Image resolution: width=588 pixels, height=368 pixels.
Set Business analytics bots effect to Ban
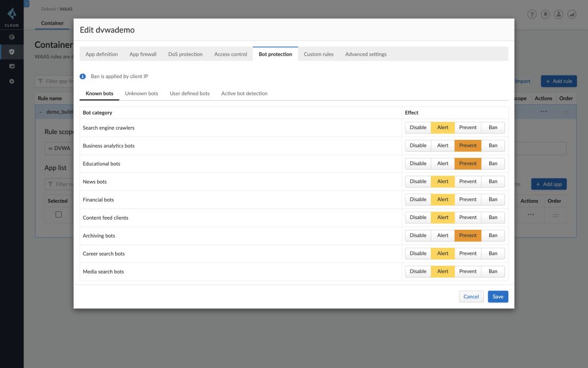493,146
